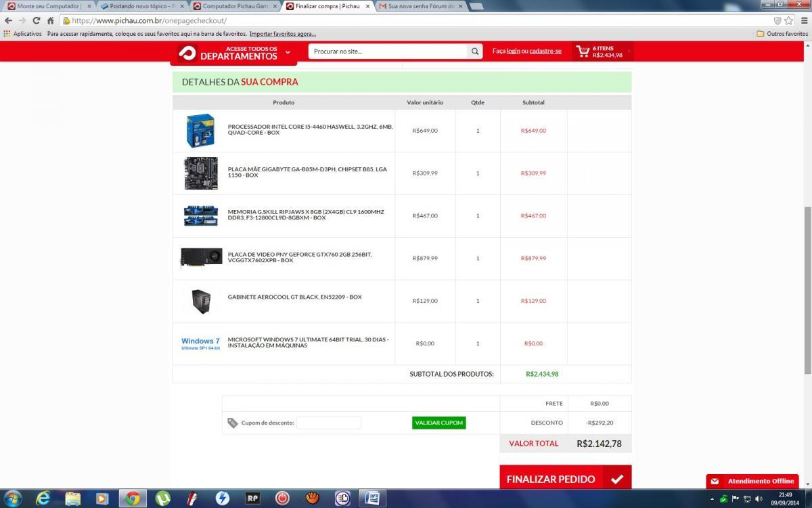This screenshot has width=812, height=508.
Task: Click the PNY GeForce GTX760 video card thumbnail
Action: click(x=201, y=258)
